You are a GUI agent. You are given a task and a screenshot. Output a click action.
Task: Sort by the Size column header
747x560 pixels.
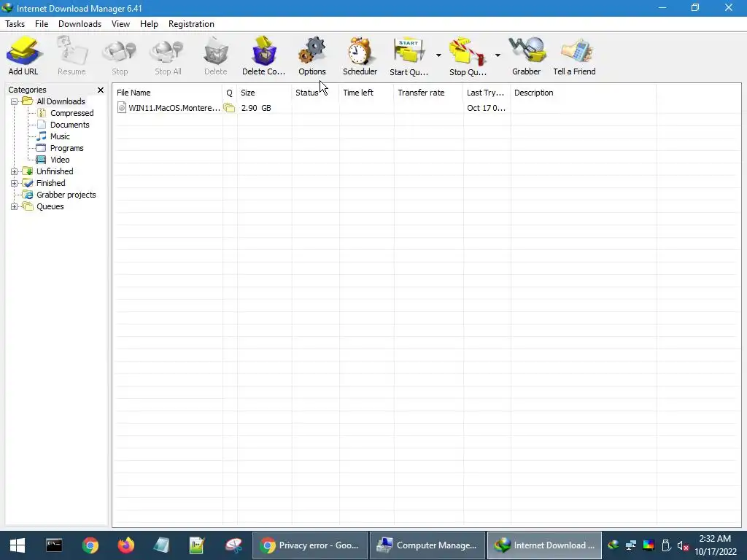tap(264, 93)
